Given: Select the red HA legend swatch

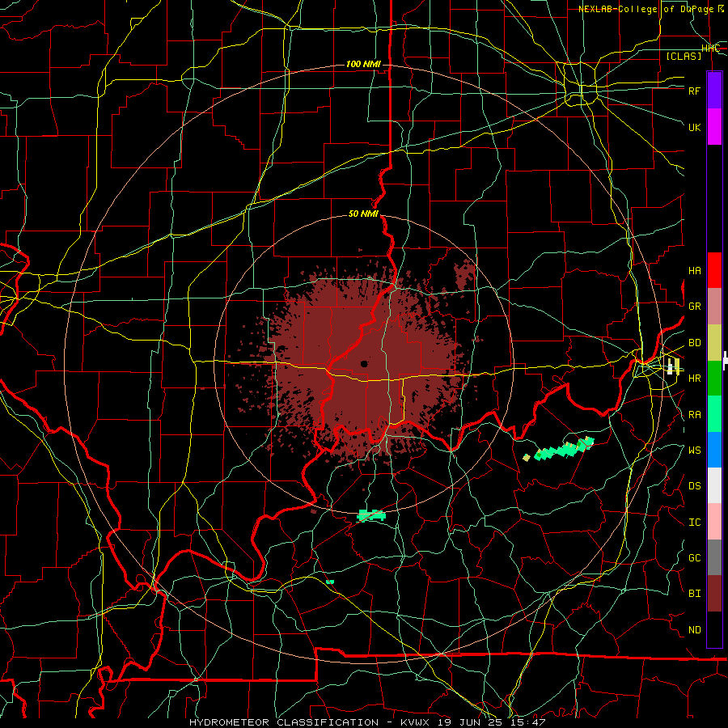Looking at the screenshot, I should point(714,270).
